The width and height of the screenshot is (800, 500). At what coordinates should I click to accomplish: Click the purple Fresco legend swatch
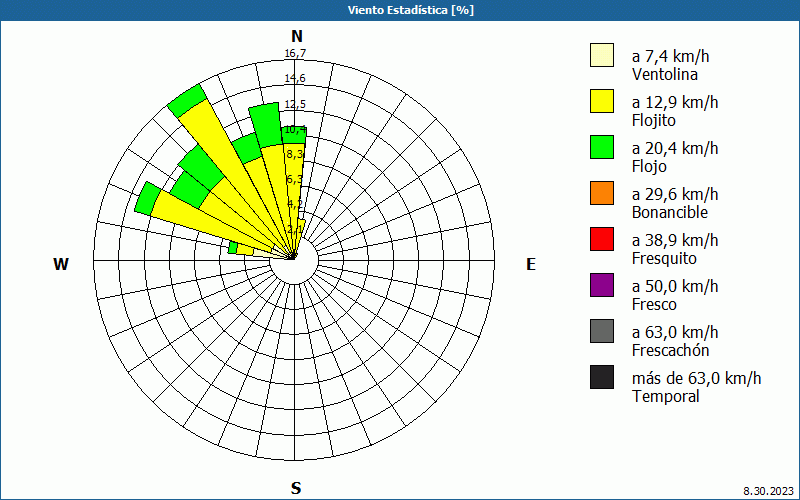602,285
